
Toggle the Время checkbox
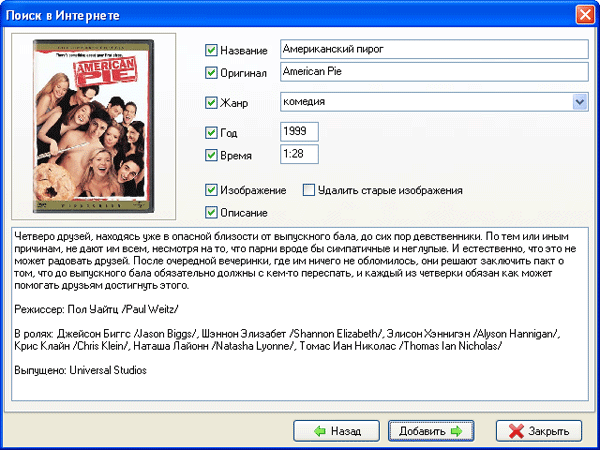[x=211, y=155]
